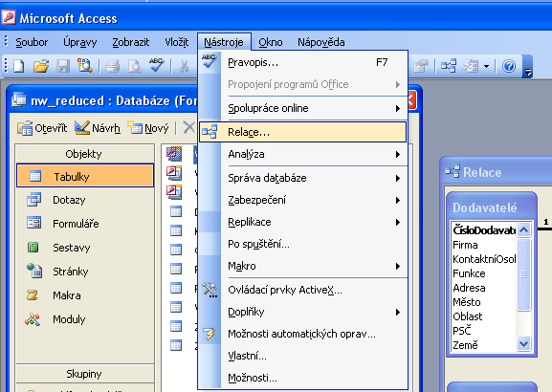Click Otevřít button in database window
552x392 pixels.
pyautogui.click(x=42, y=128)
